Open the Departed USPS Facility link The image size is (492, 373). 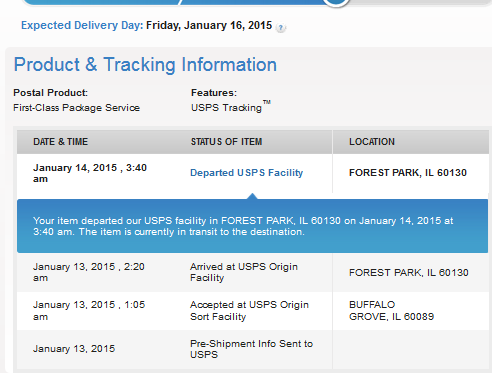tap(246, 173)
